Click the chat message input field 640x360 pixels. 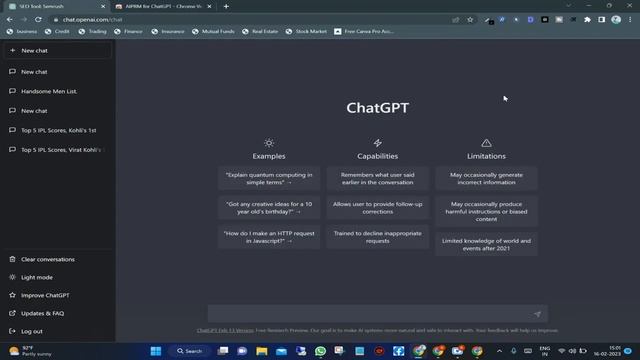point(378,314)
